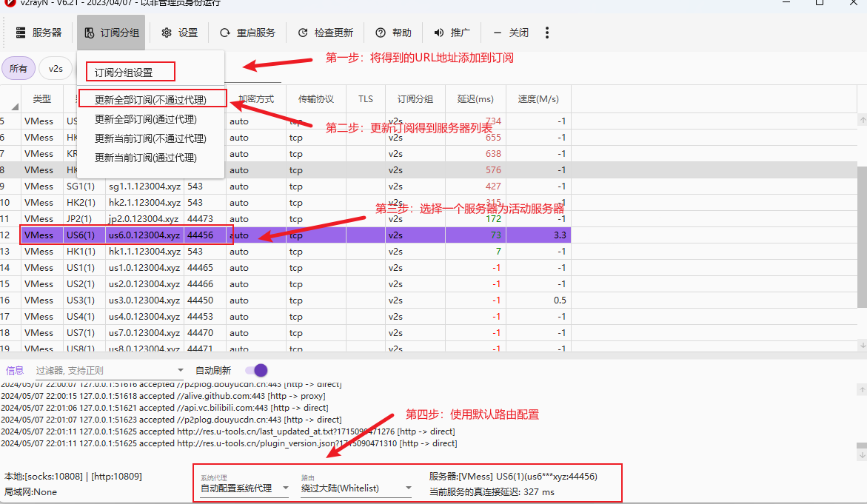
Task: Open Help via the question mark icon
Action: point(381,33)
